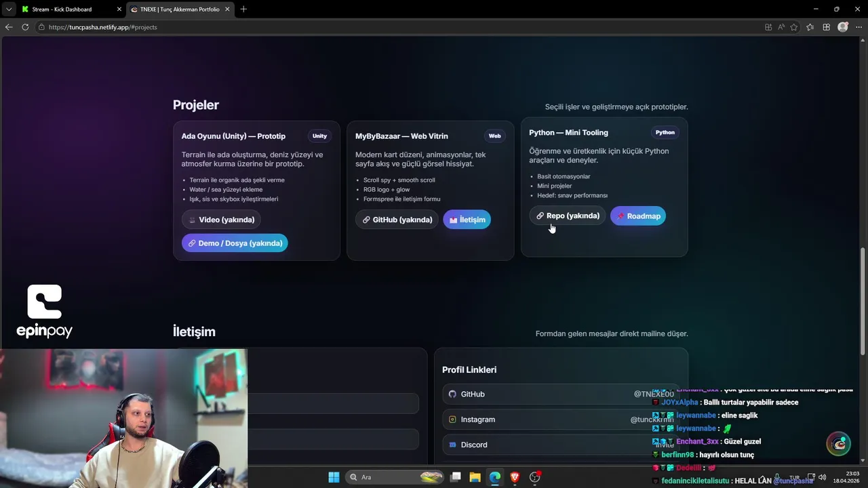Open OBS Studio on the taskbar
The width and height of the screenshot is (868, 488).
pyautogui.click(x=535, y=477)
